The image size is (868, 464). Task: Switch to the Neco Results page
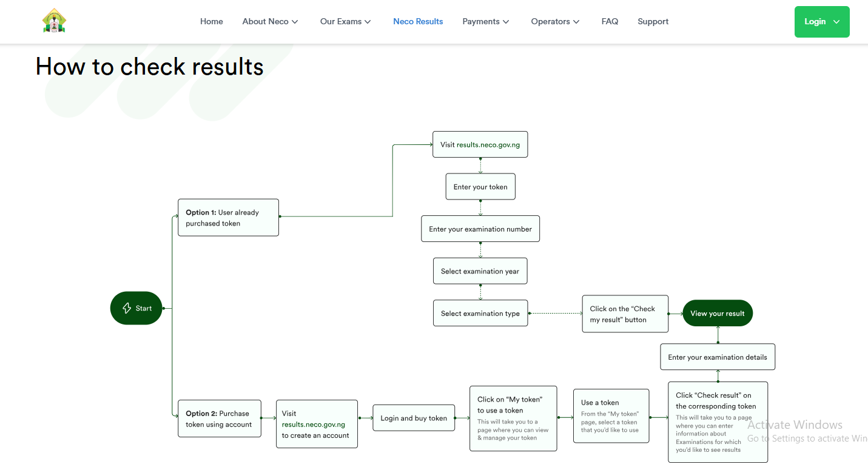(418, 21)
